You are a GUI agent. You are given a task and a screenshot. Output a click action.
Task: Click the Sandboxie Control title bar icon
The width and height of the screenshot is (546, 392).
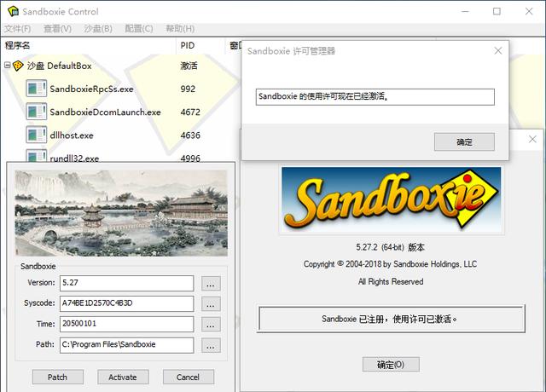(12, 12)
